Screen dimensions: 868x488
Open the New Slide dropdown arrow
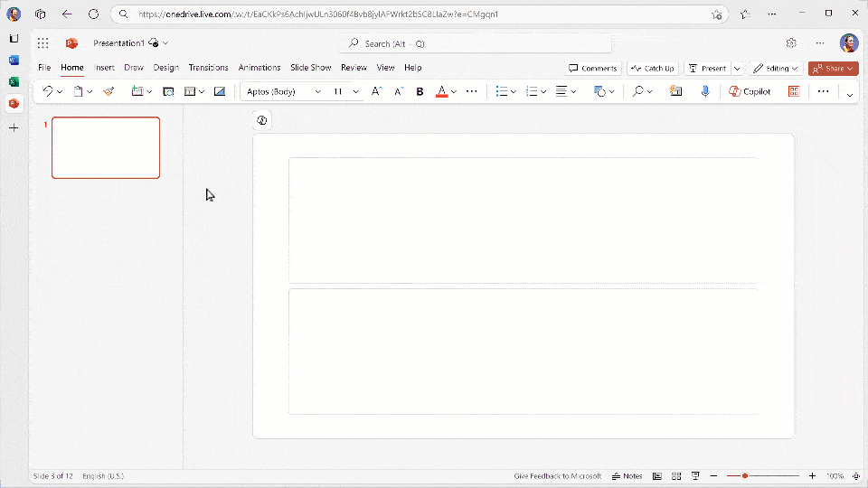[149, 92]
